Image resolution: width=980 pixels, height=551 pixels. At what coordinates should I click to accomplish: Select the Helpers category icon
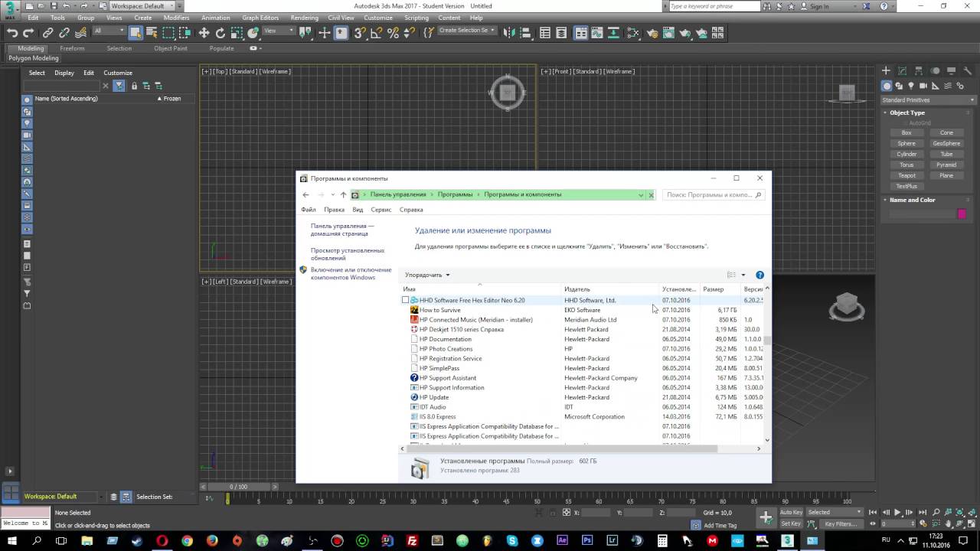[936, 86]
